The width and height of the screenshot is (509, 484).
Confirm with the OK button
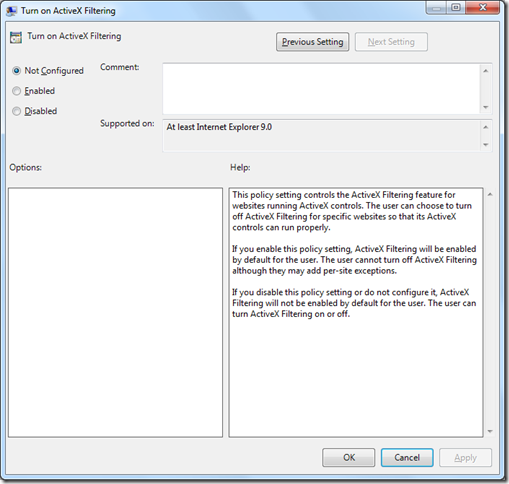(x=349, y=457)
